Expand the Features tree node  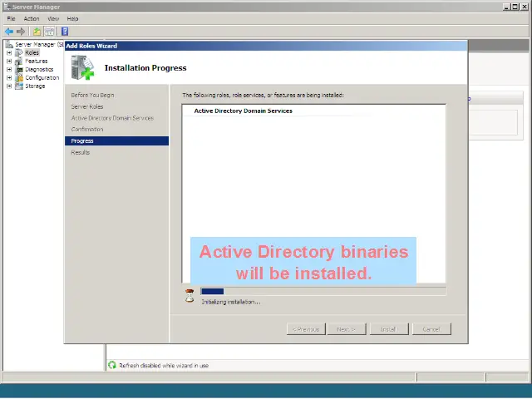[9, 61]
